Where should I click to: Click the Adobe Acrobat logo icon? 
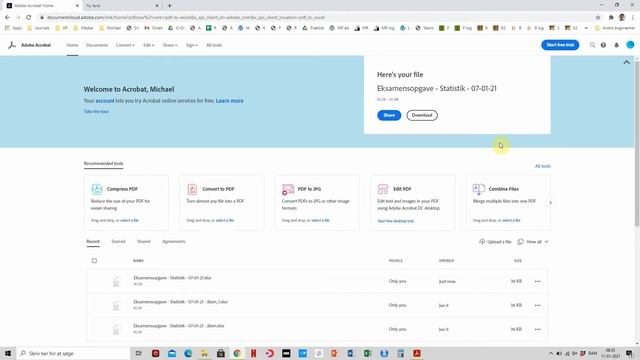point(12,45)
